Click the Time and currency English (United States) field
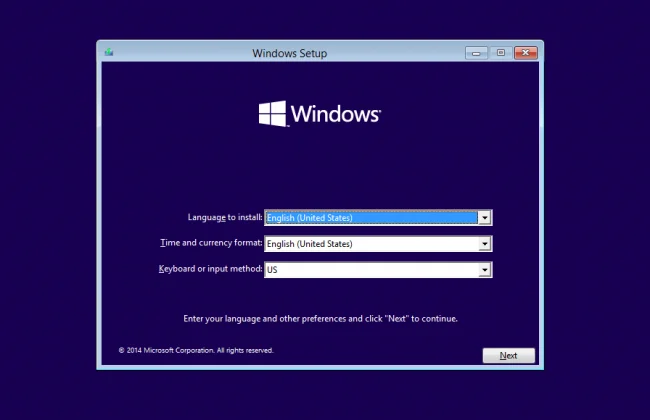The image size is (650, 420). coord(370,243)
